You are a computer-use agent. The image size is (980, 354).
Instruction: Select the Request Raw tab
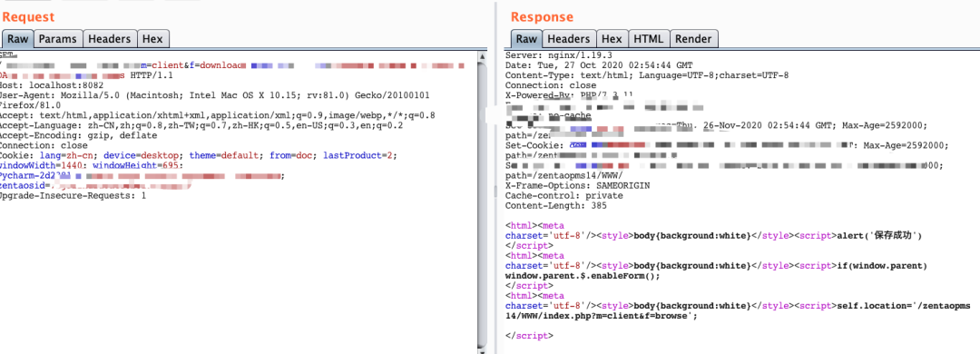coord(17,39)
